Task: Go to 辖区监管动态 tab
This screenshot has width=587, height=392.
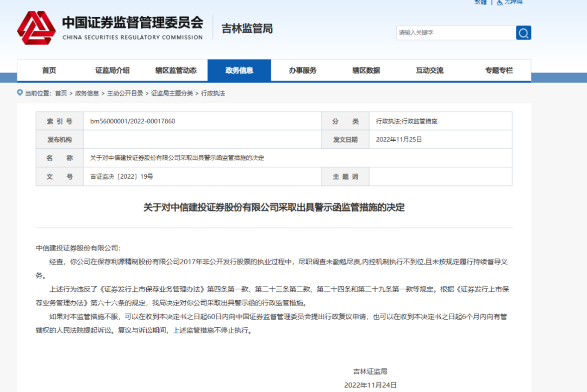Action: coord(176,71)
